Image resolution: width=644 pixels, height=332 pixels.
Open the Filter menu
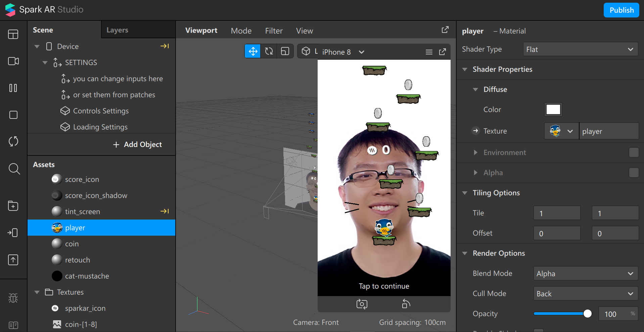pyautogui.click(x=274, y=31)
